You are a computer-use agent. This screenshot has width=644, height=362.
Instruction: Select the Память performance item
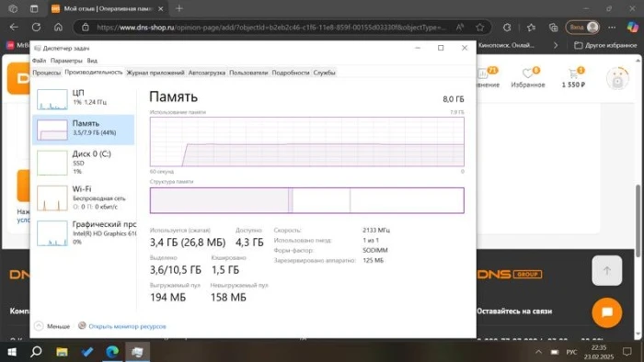pyautogui.click(x=84, y=130)
